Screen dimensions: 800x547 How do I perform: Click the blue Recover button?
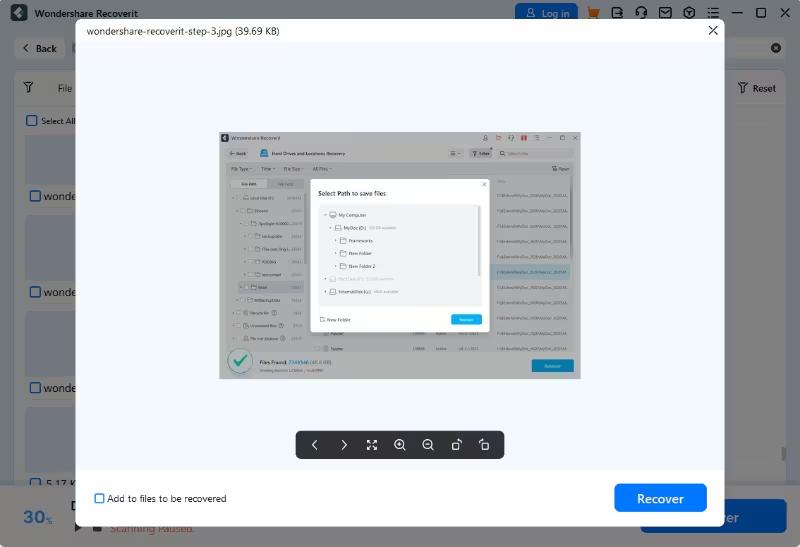(x=660, y=498)
